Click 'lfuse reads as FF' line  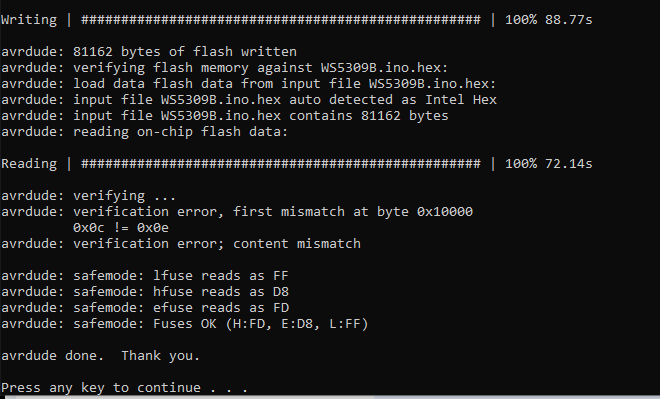pyautogui.click(x=145, y=276)
